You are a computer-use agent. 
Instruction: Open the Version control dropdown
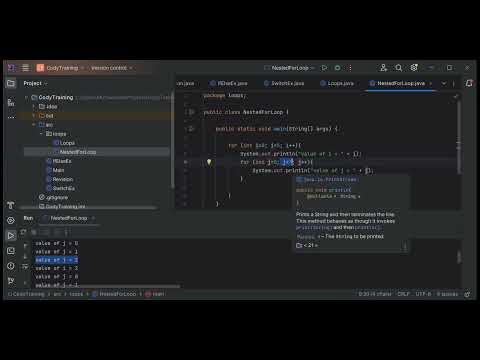(112, 68)
